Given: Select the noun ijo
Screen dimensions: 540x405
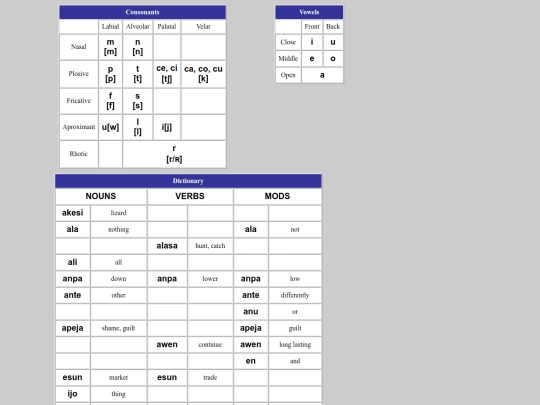Looking at the screenshot, I should (x=73, y=394).
